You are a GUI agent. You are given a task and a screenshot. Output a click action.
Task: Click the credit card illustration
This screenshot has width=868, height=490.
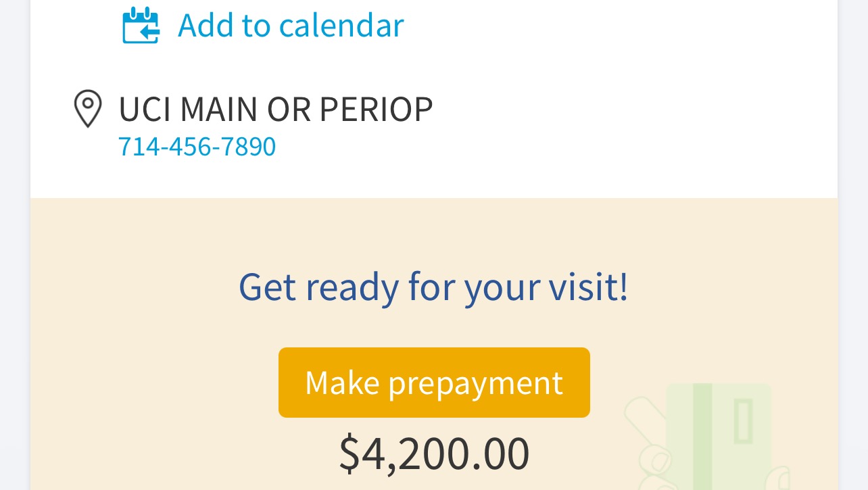(719, 433)
